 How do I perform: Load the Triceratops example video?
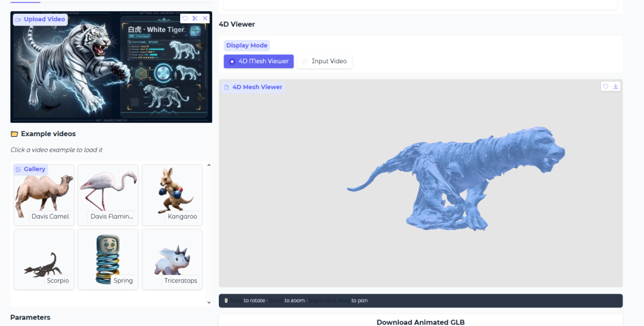[x=172, y=259]
